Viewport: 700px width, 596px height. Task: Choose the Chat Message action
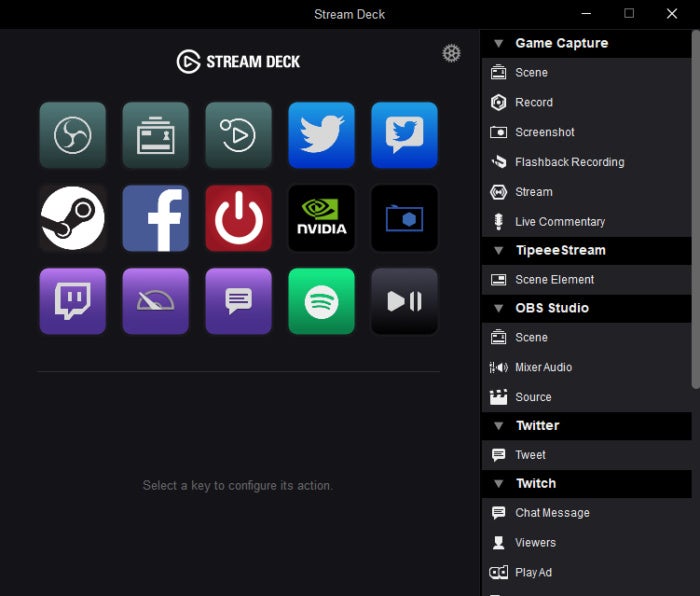click(587, 513)
